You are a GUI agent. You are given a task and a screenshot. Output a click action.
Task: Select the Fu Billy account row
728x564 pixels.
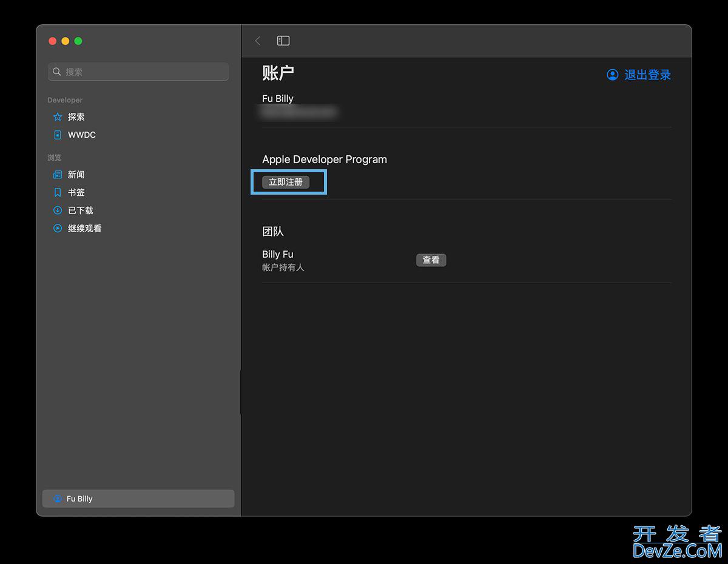point(138,499)
